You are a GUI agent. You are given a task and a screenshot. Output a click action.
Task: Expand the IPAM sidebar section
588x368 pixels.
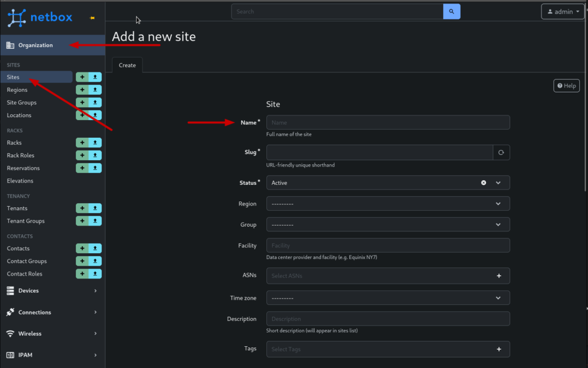click(x=52, y=355)
